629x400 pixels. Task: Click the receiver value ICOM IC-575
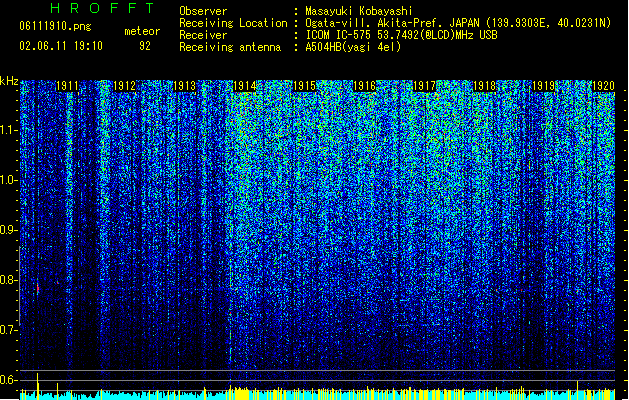pyautogui.click(x=339, y=35)
